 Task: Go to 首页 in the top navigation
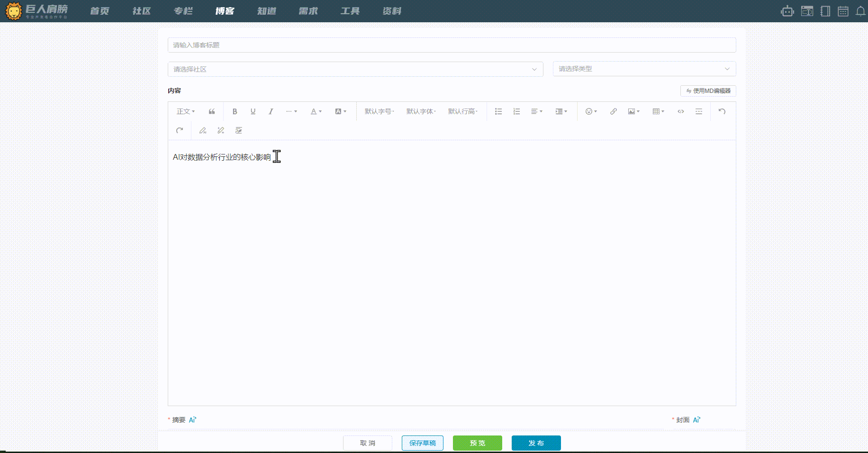coord(99,11)
